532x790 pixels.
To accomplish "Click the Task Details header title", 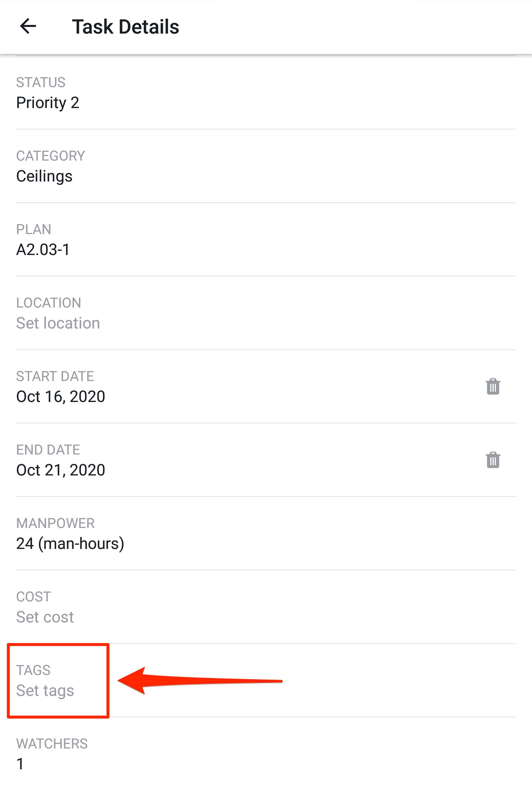I will 126,27.
